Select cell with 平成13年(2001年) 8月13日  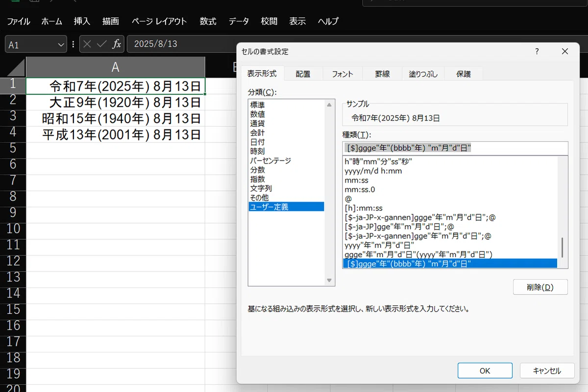click(116, 135)
